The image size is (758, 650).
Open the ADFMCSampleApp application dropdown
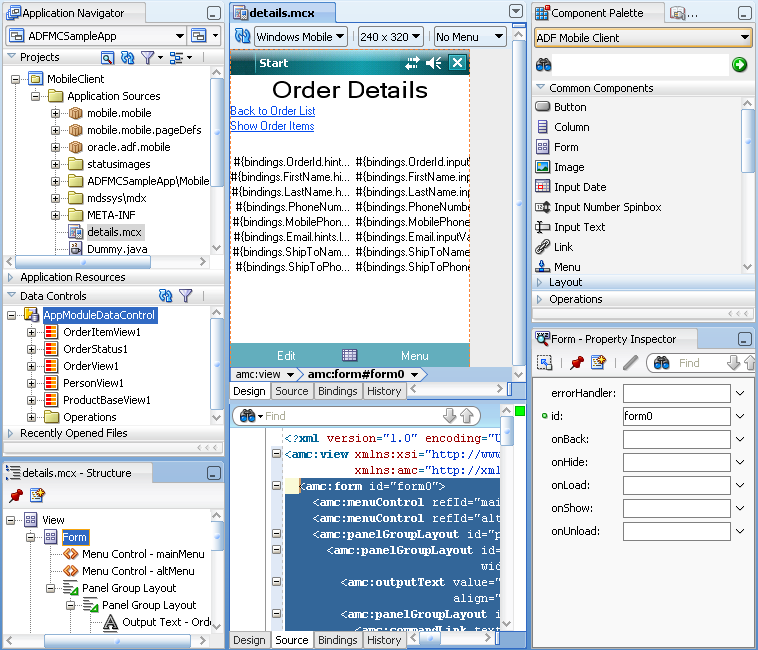point(179,36)
